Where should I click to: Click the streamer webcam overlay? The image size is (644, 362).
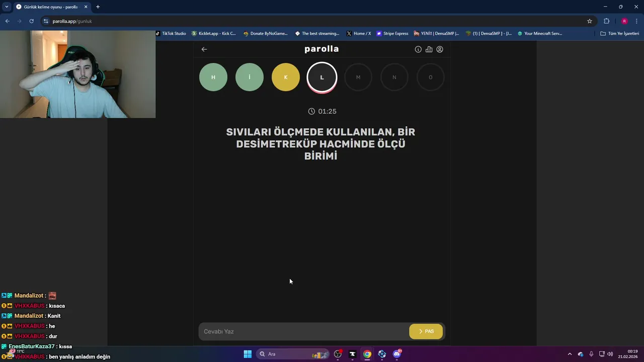click(78, 74)
